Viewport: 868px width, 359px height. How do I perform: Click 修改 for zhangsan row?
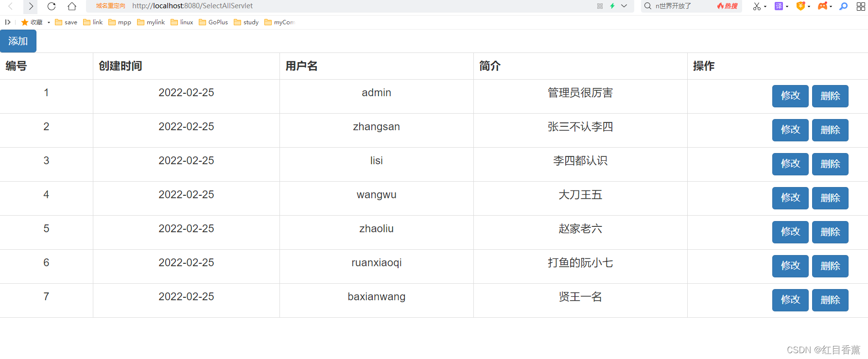click(x=790, y=130)
